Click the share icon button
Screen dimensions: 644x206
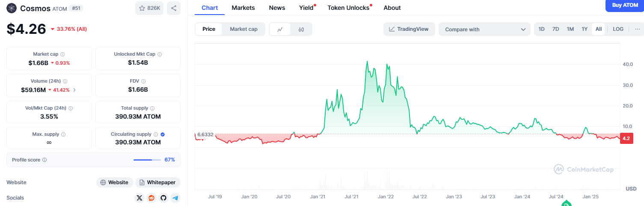(x=173, y=8)
